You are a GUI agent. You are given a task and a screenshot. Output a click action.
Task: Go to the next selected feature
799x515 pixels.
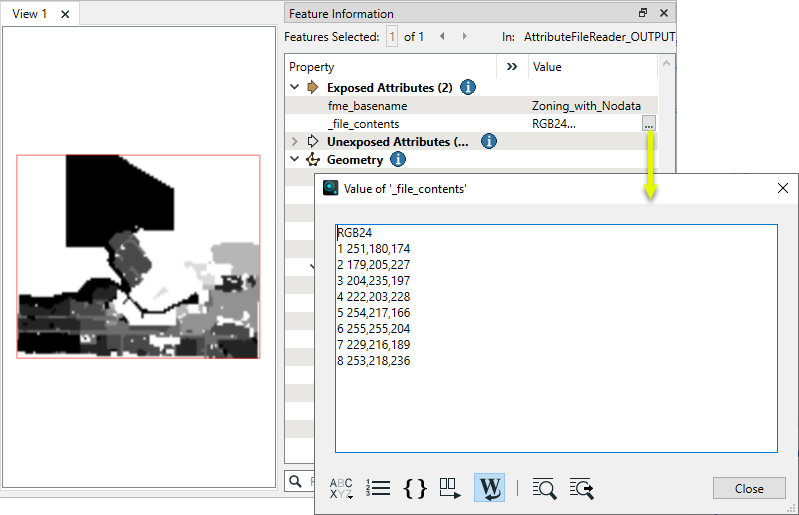point(464,37)
